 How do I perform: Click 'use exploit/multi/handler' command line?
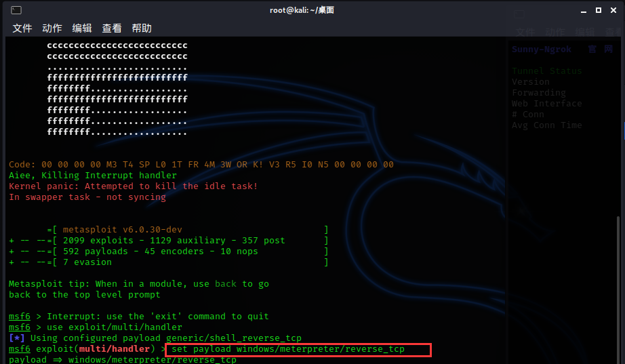115,327
